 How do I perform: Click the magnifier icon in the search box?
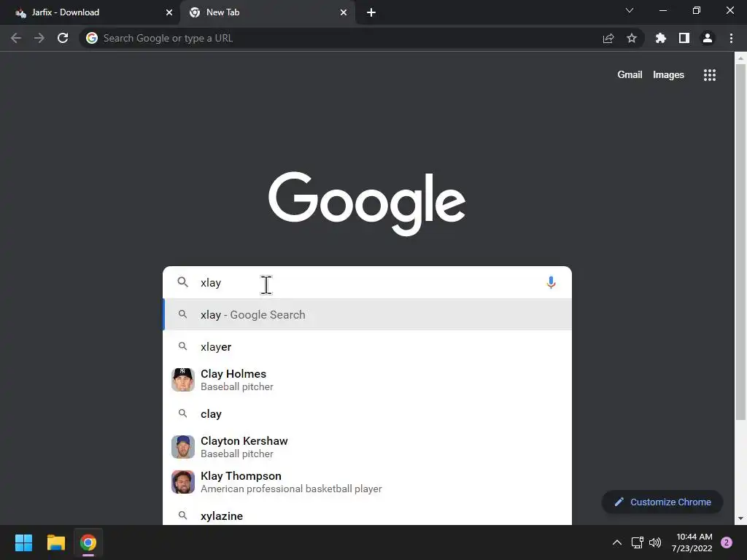[182, 282]
